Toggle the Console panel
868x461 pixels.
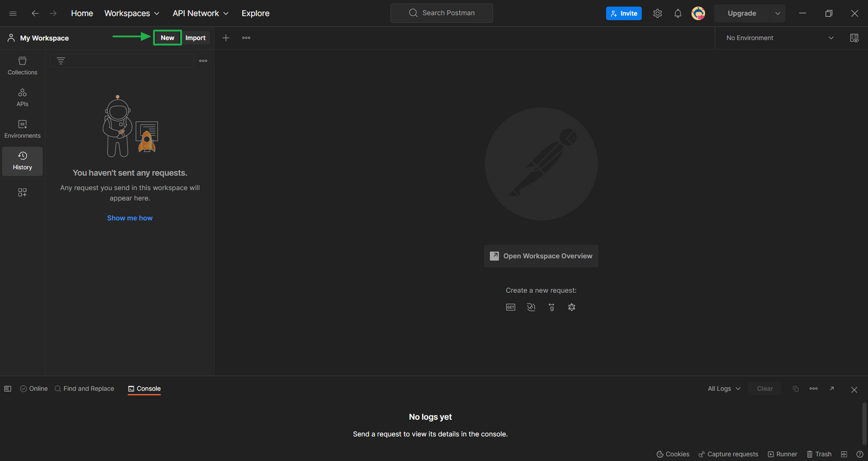[x=144, y=389]
